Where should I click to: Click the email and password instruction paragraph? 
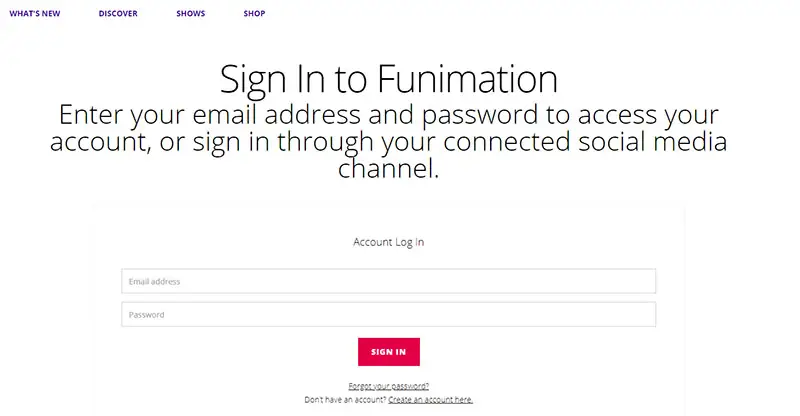[x=388, y=141]
